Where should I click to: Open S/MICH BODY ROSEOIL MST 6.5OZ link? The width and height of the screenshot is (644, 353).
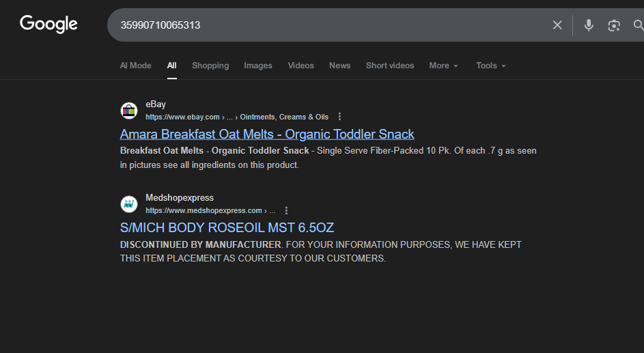click(x=227, y=227)
